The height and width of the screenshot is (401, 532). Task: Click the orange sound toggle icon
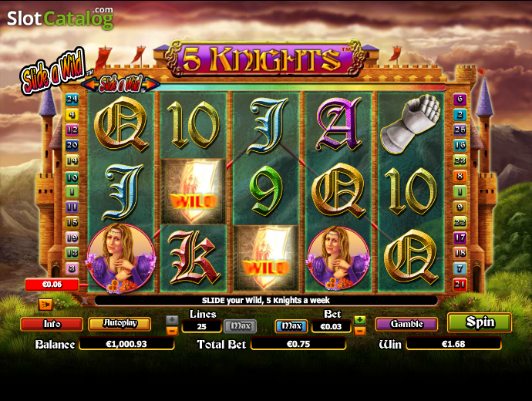pos(45,305)
